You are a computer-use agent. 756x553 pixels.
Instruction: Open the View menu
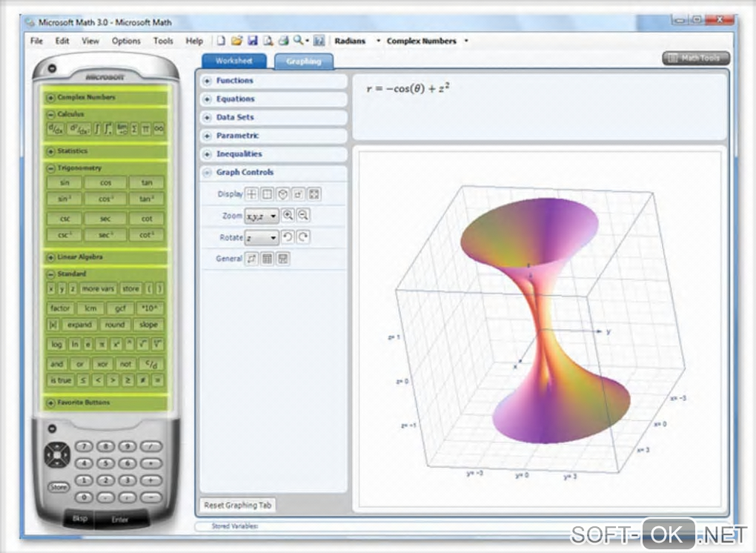(90, 41)
